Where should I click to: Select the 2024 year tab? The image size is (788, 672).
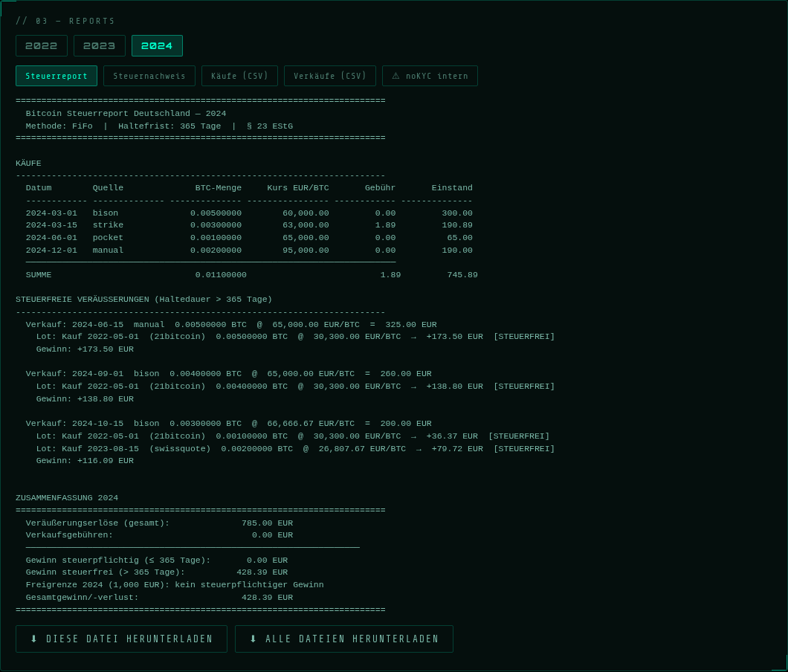tap(157, 46)
